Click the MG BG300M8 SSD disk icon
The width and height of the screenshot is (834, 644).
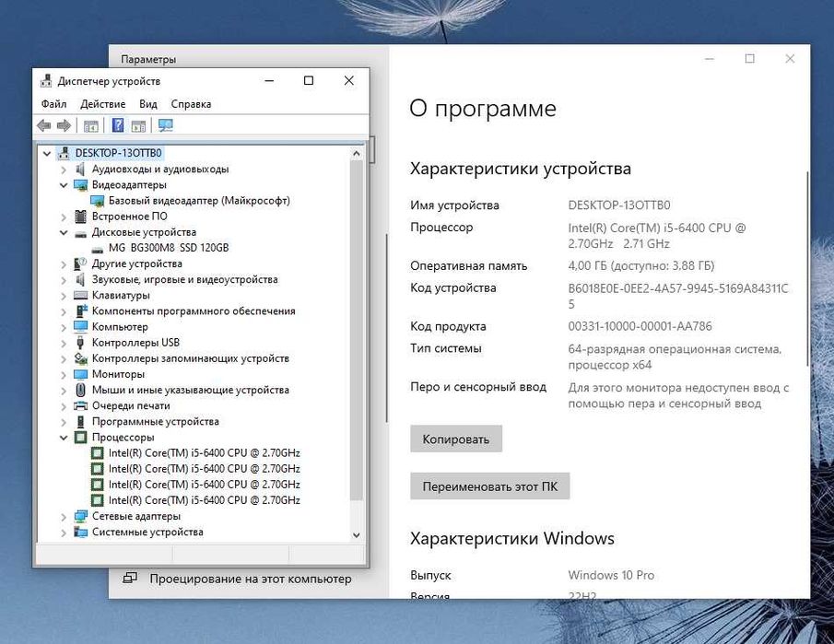(97, 249)
